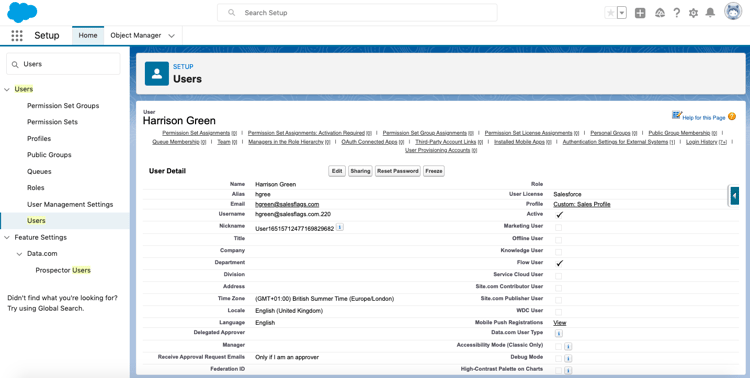The width and height of the screenshot is (750, 378).
Task: Collapse the Feature Settings section
Action: 7,237
